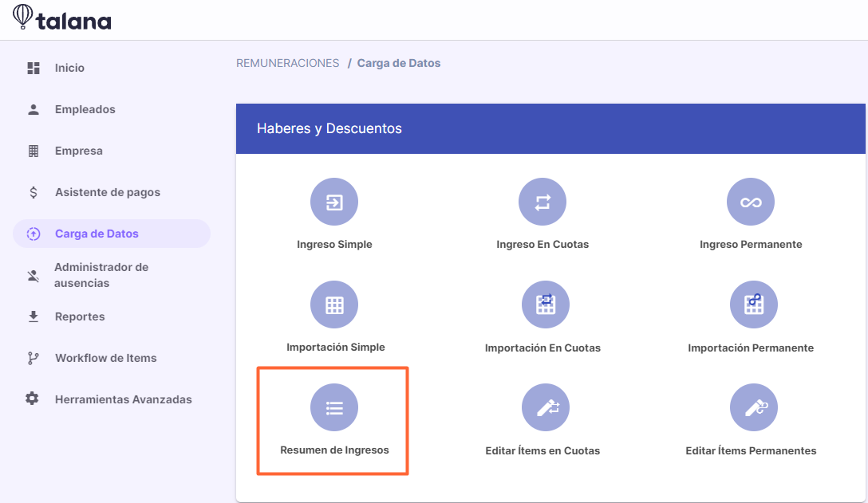Click the Editar Ítems Permanentes label
Image resolution: width=868 pixels, height=503 pixels.
(751, 451)
